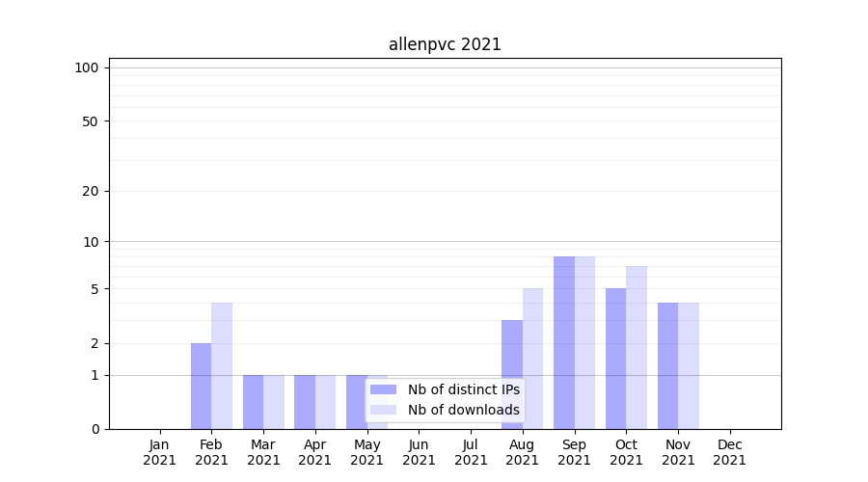Click the Aug 2021 distinct IPs bar
The image size is (868, 482).
point(511,374)
